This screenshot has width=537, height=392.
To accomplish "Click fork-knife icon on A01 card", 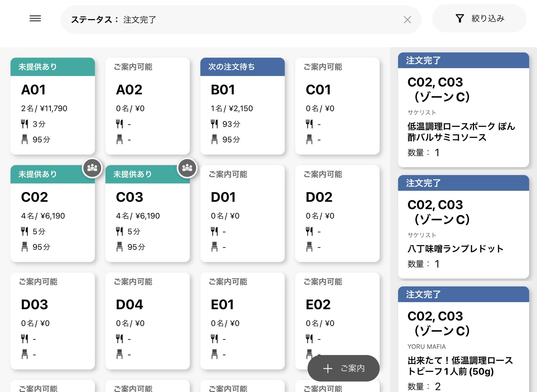I will (x=24, y=124).
